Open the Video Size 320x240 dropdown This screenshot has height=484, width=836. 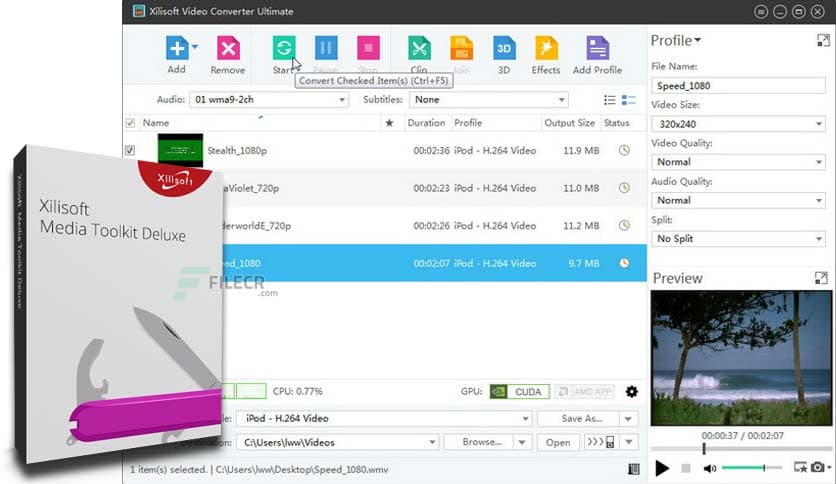[x=738, y=124]
